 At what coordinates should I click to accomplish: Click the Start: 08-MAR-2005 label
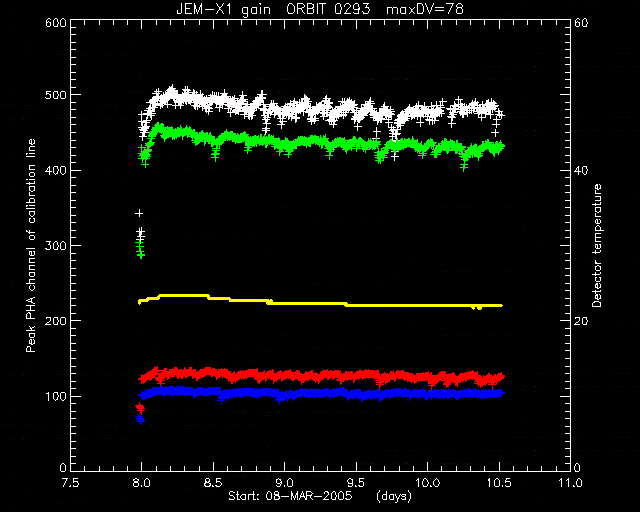[x=290, y=496]
